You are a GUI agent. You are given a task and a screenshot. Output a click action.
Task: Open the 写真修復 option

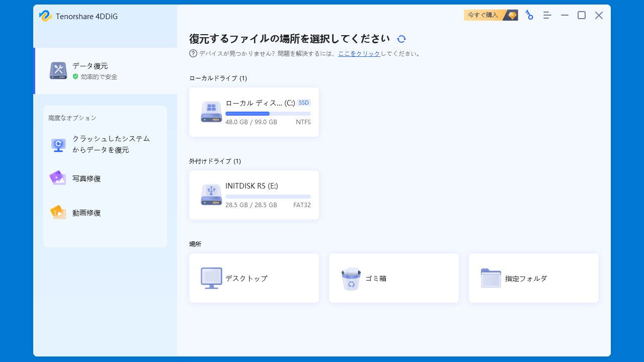pyautogui.click(x=105, y=178)
